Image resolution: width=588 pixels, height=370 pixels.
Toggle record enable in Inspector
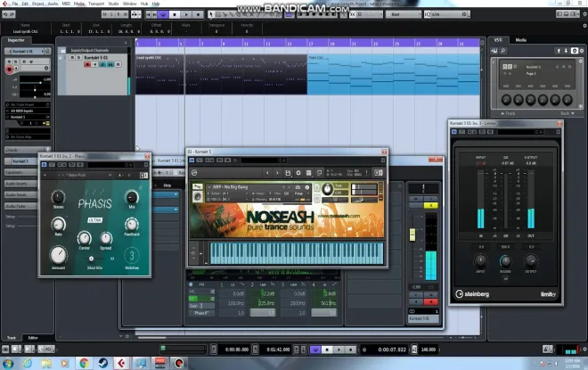[9, 69]
